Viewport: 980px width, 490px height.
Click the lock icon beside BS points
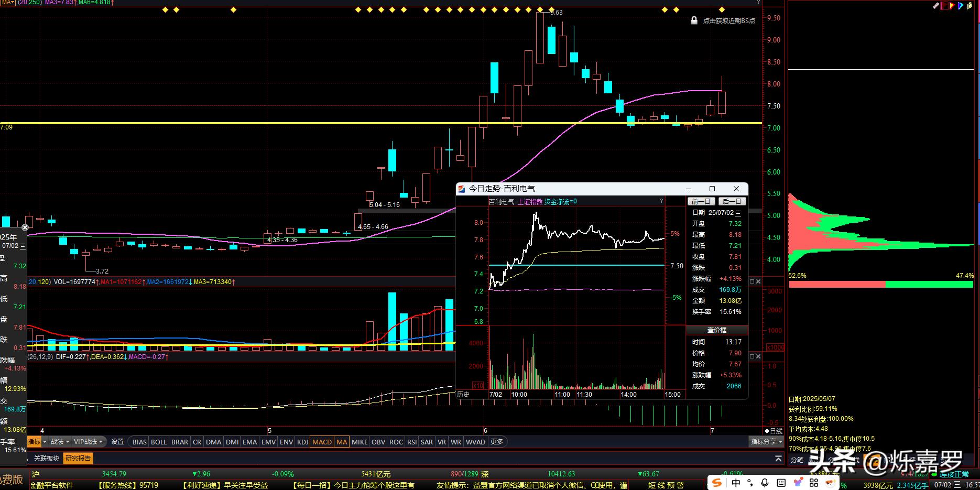coord(694,20)
